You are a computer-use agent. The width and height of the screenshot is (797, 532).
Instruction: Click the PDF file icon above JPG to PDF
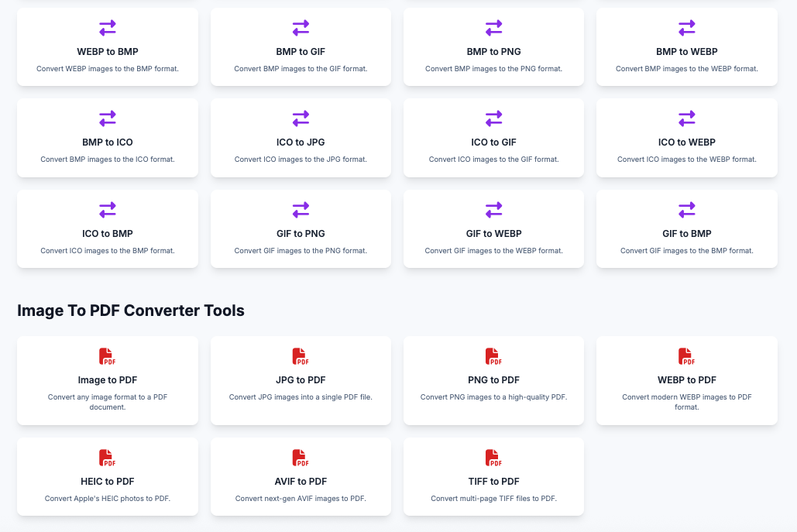[x=301, y=356]
